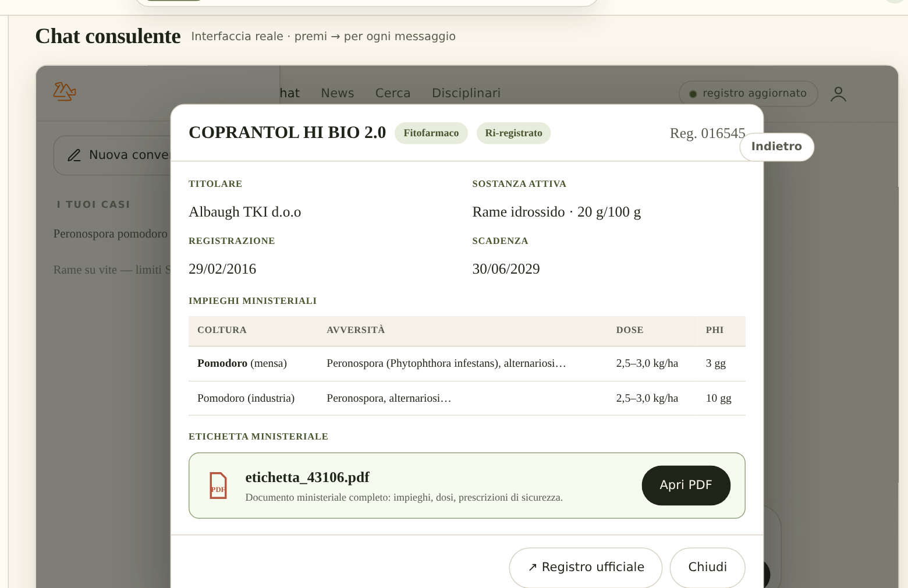The height and width of the screenshot is (588, 908).
Task: Click the 30/06/2029 expiry date
Action: 506,269
